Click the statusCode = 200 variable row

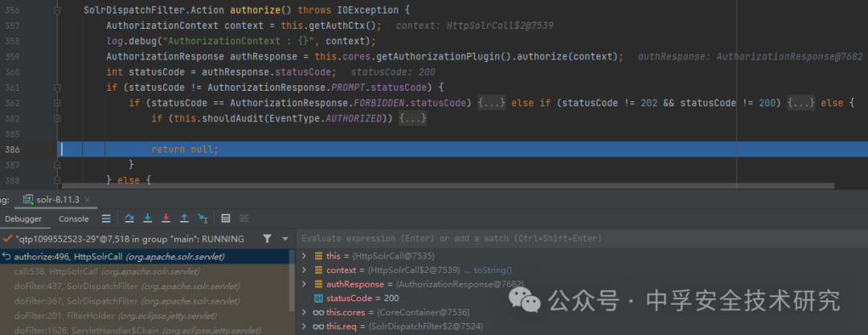[582, 299]
